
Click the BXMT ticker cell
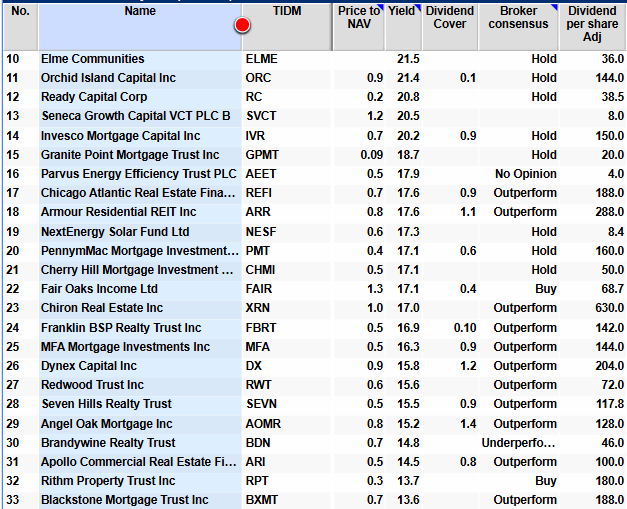point(262,500)
